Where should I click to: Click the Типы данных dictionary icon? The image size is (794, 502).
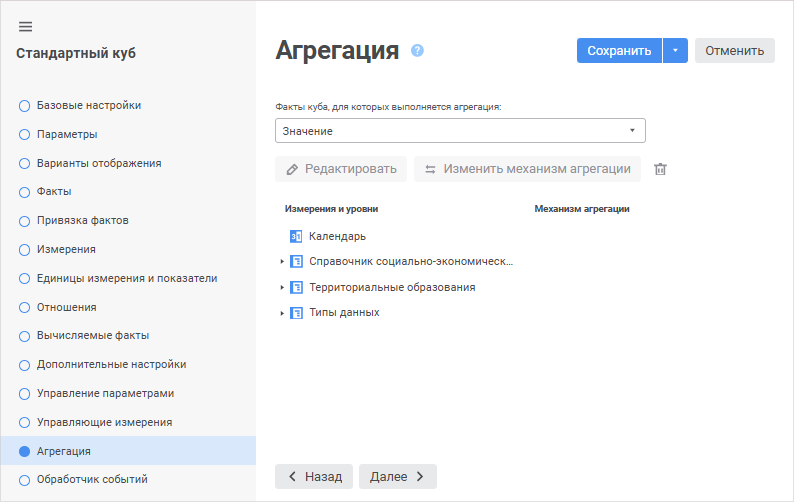click(x=296, y=313)
